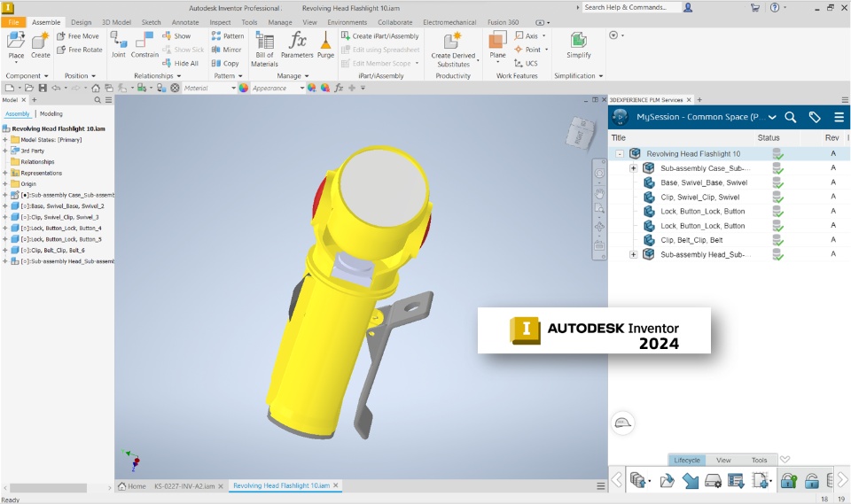Switch to the Inspect ribbon tab
Screen dimensions: 851x504
[220, 22]
